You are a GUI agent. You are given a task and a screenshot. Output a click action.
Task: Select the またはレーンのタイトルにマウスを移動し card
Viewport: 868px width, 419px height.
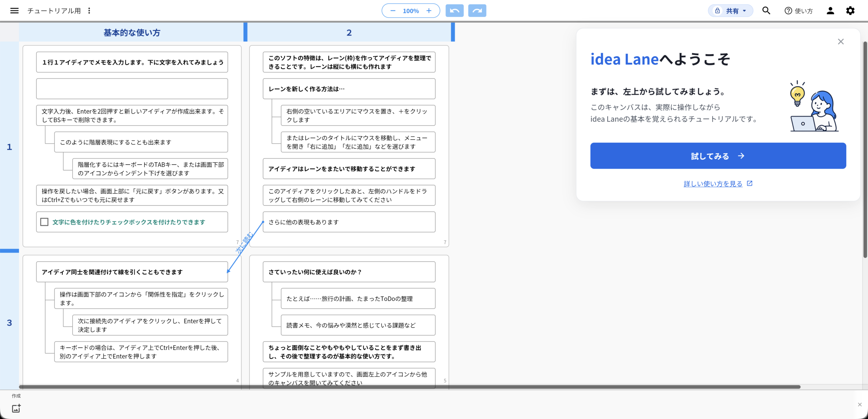[x=358, y=142]
